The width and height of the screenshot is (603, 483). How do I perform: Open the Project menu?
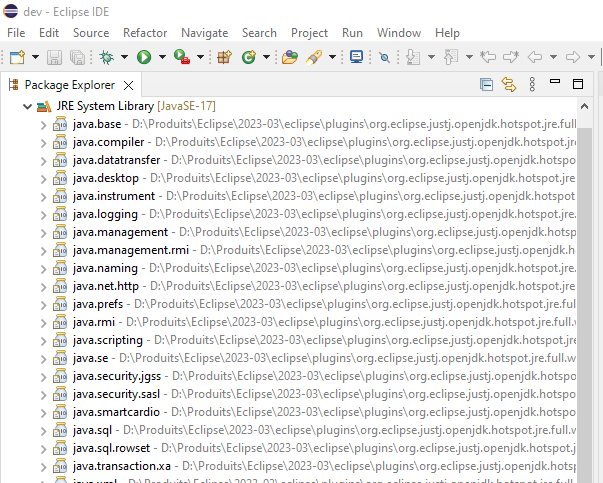(x=309, y=33)
